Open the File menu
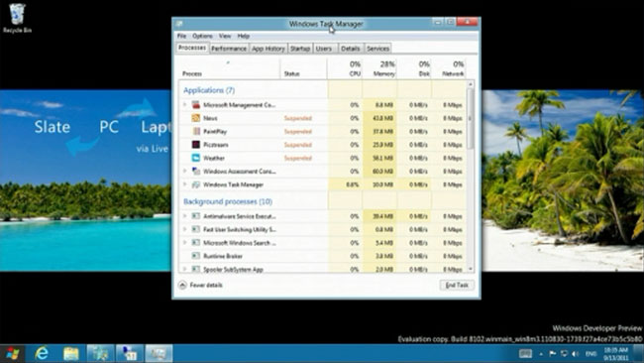The image size is (644, 363). click(181, 36)
